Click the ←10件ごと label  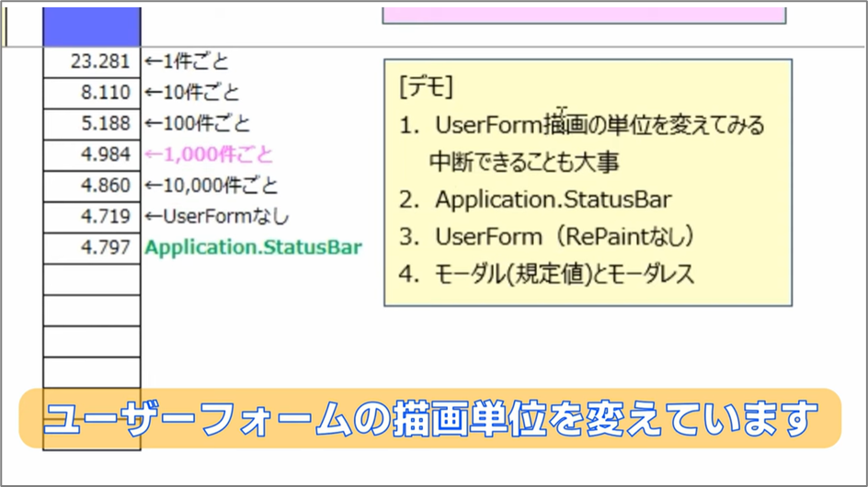tap(192, 93)
